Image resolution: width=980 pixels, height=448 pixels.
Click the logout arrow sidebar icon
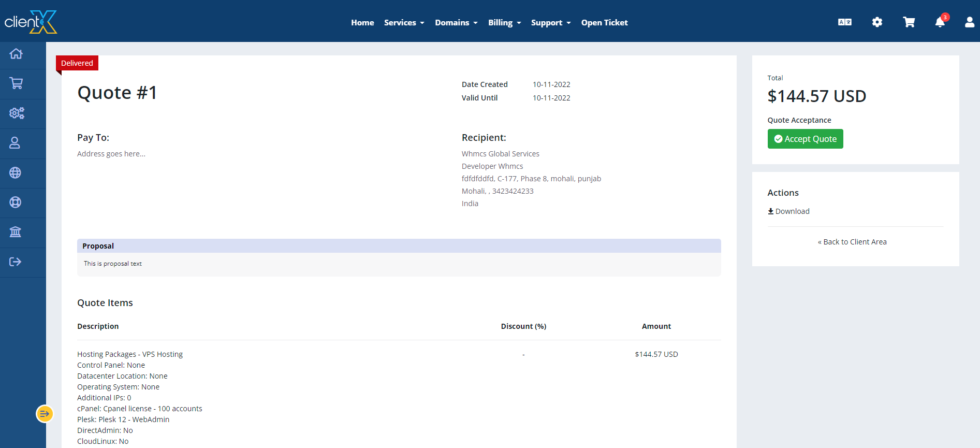16,262
